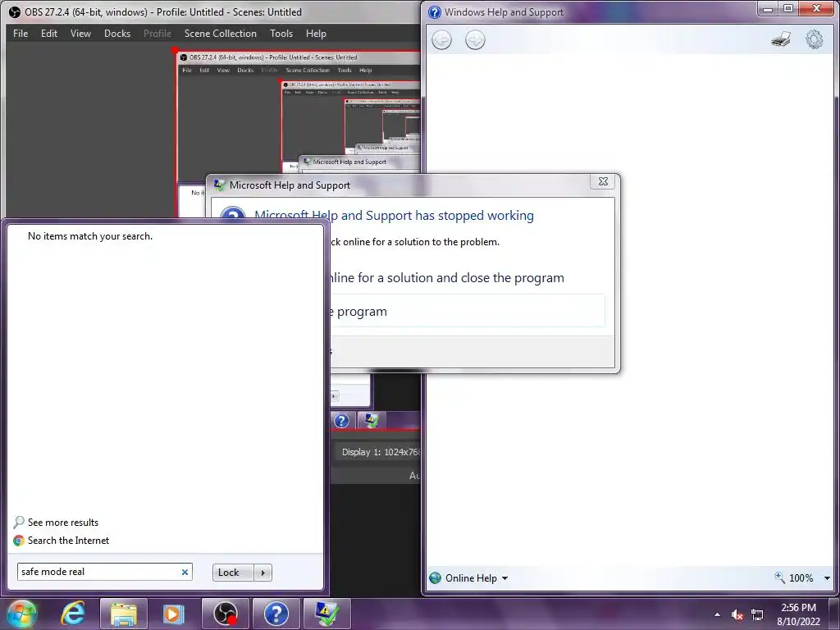Click the Print icon in Help window

(x=781, y=39)
